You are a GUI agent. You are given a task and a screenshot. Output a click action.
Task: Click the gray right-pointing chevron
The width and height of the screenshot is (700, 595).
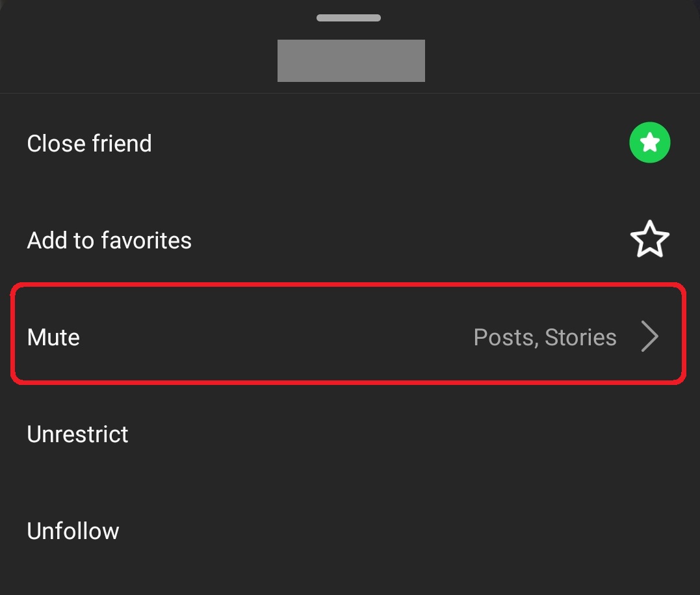coord(650,336)
